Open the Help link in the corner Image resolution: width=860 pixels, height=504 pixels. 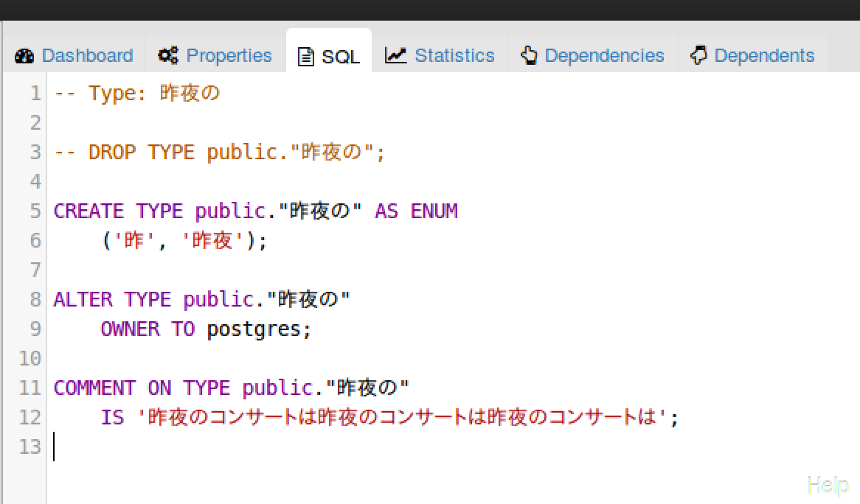click(828, 485)
